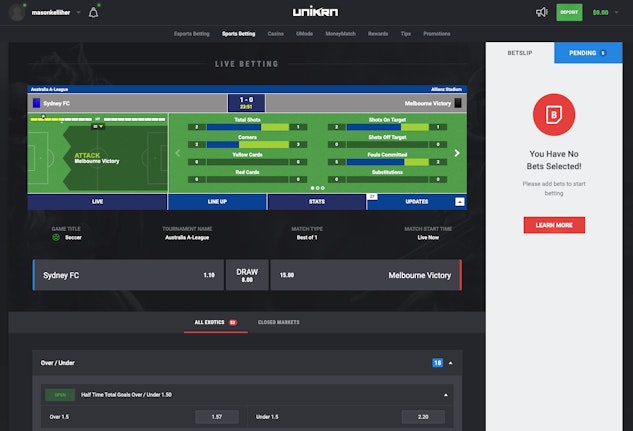Go to next stats slide arrow
Image resolution: width=633 pixels, height=431 pixels.
tap(457, 153)
